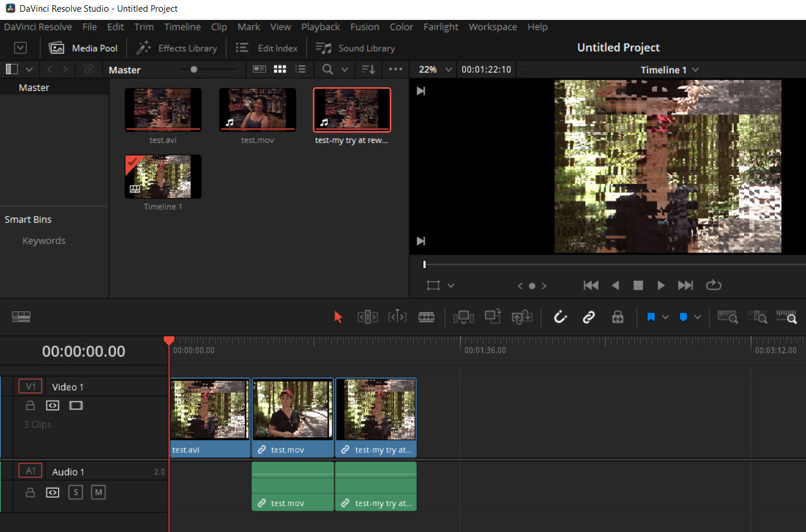The width and height of the screenshot is (806, 532).
Task: Click Keywords smart bin
Action: [44, 241]
